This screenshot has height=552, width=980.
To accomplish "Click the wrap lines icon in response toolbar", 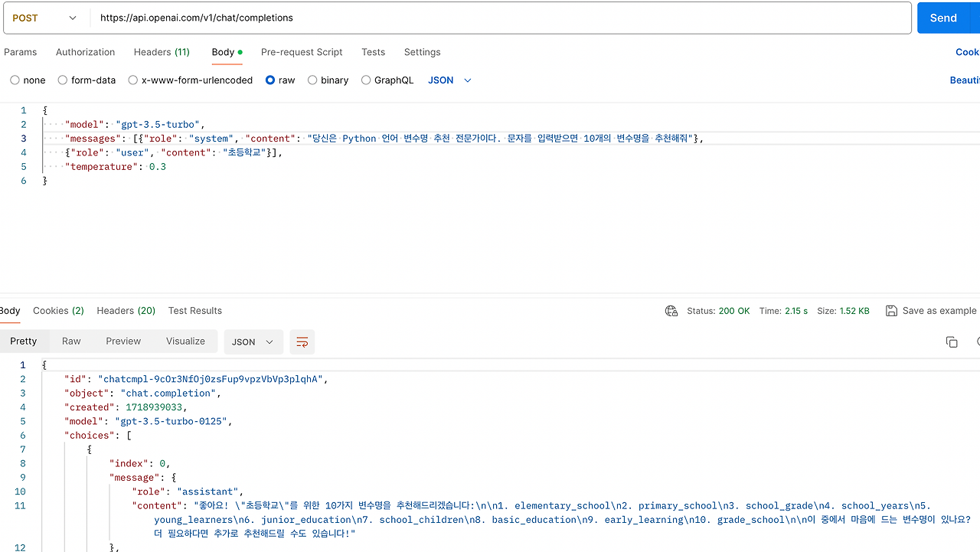I will pos(302,341).
